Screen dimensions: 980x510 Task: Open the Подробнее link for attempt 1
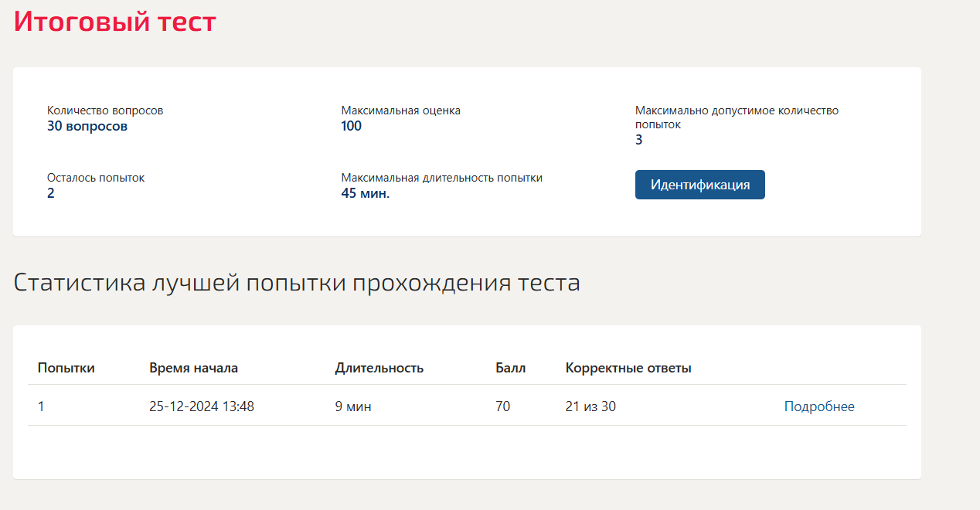pyautogui.click(x=819, y=406)
